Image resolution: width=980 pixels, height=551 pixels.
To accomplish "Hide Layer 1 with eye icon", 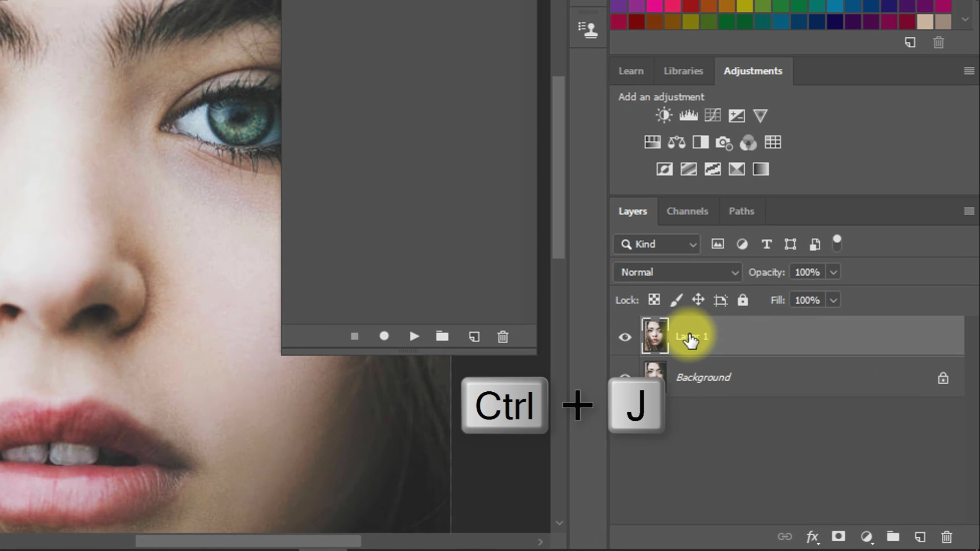I will click(x=625, y=337).
